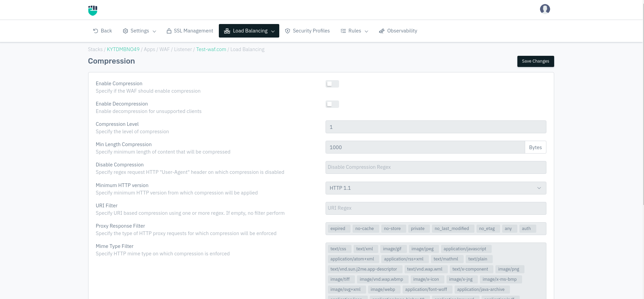This screenshot has width=644, height=299.
Task: Click the Observability telescope icon
Action: tap(382, 31)
